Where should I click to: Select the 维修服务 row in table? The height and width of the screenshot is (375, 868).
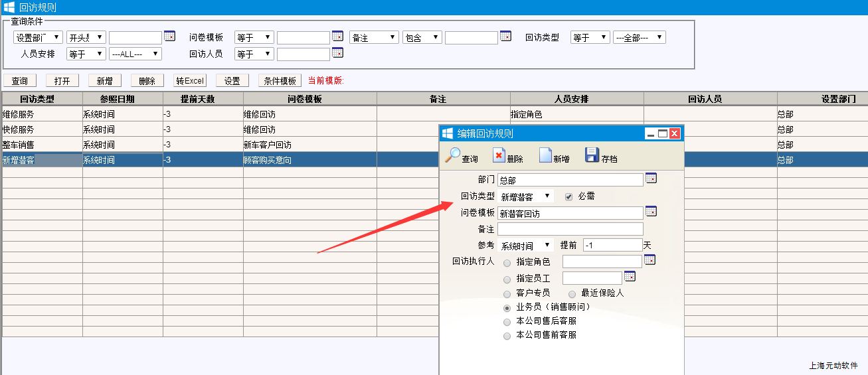click(42, 114)
